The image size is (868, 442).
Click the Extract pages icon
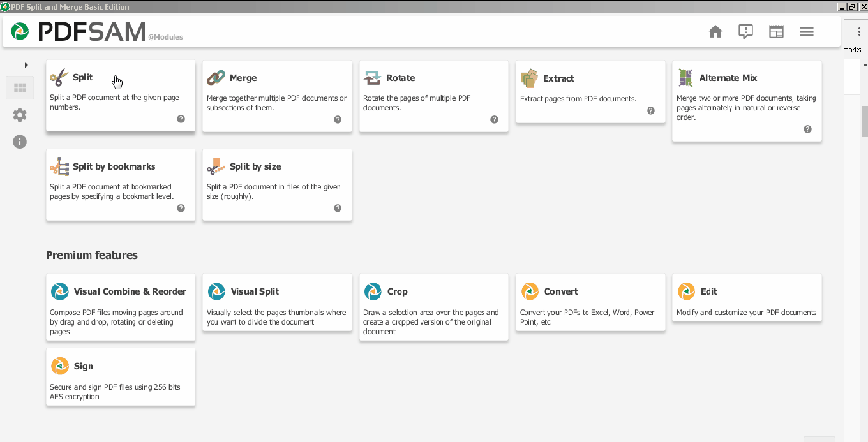tap(528, 78)
